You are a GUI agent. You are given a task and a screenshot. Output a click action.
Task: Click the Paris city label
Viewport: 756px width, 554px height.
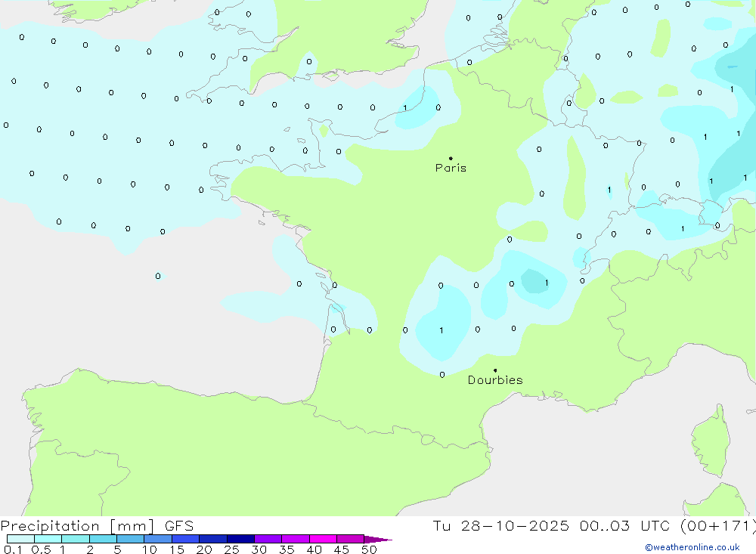(451, 168)
